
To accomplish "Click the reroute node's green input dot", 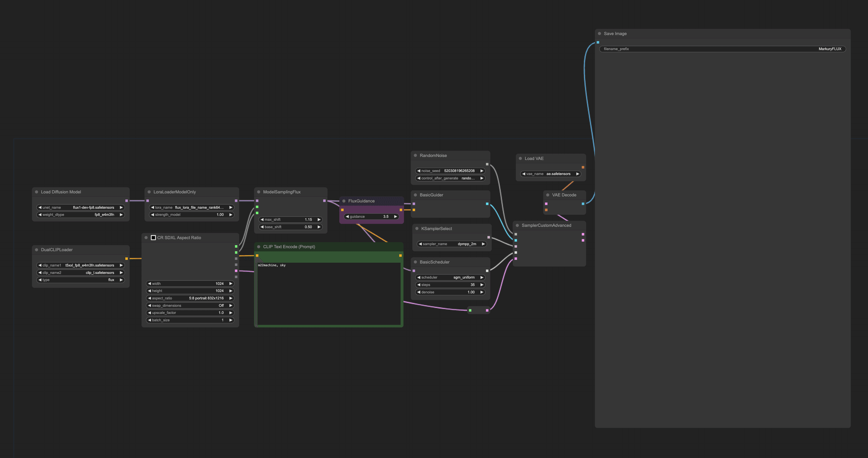I will pyautogui.click(x=470, y=311).
